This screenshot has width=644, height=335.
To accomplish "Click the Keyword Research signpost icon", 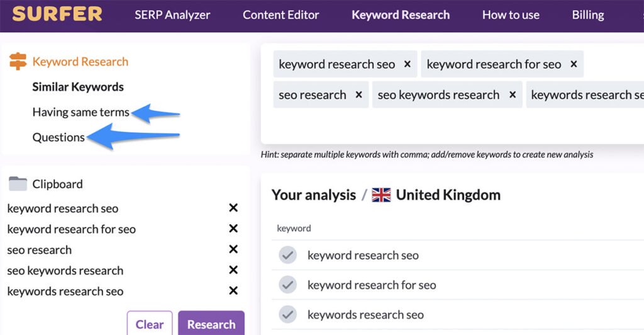I will (18, 61).
